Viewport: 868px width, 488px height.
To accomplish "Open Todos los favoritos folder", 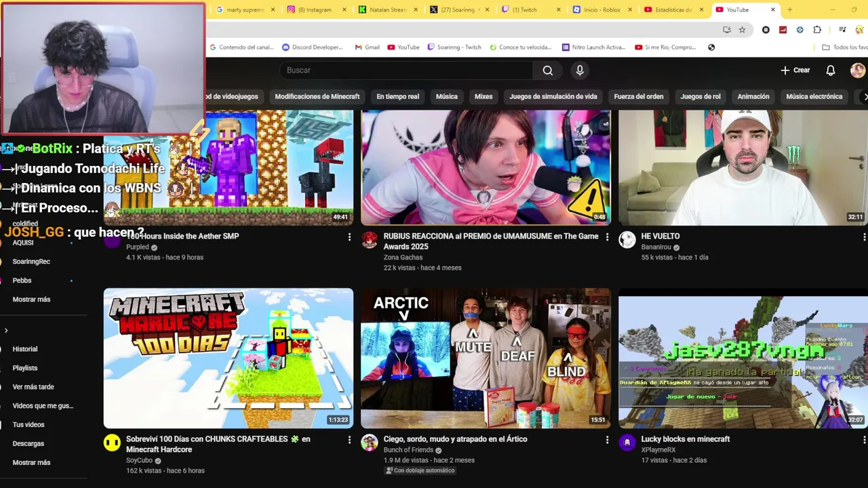I will [844, 47].
